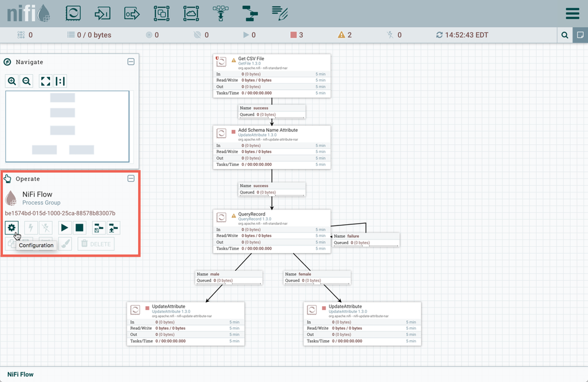Viewport: 588px width, 382px height.
Task: Select the Funnel icon in the toolbar
Action: coord(221,13)
